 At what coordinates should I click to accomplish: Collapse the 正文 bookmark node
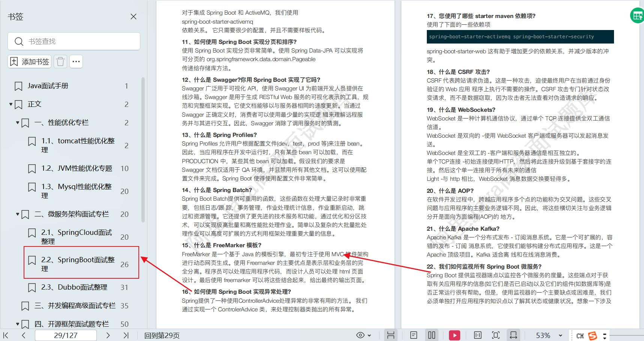coord(11,104)
